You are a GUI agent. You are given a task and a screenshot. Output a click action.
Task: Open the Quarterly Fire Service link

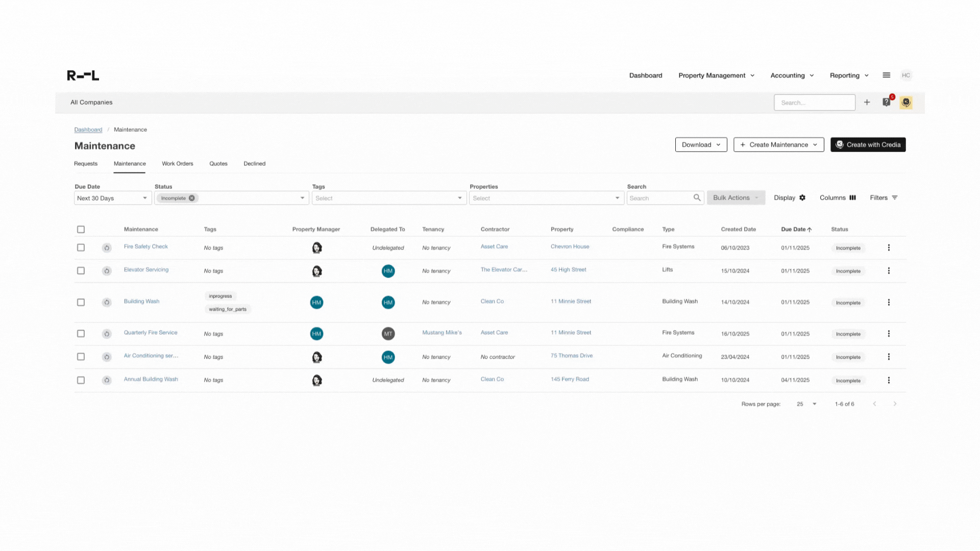[x=151, y=333]
